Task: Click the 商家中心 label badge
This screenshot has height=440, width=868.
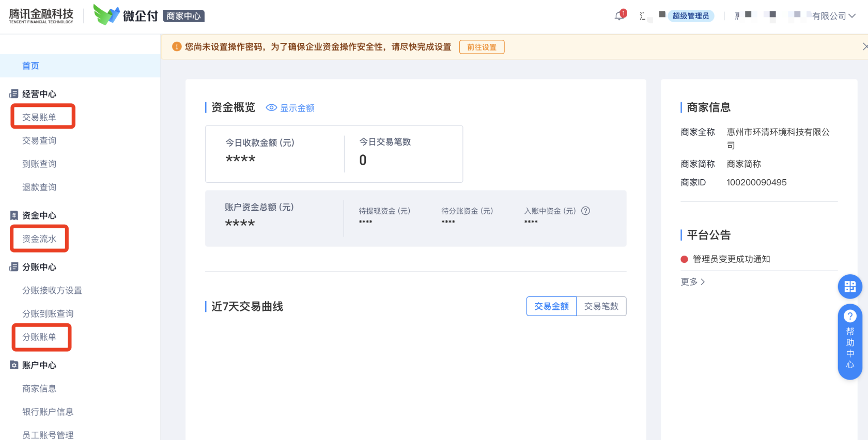Action: tap(183, 16)
